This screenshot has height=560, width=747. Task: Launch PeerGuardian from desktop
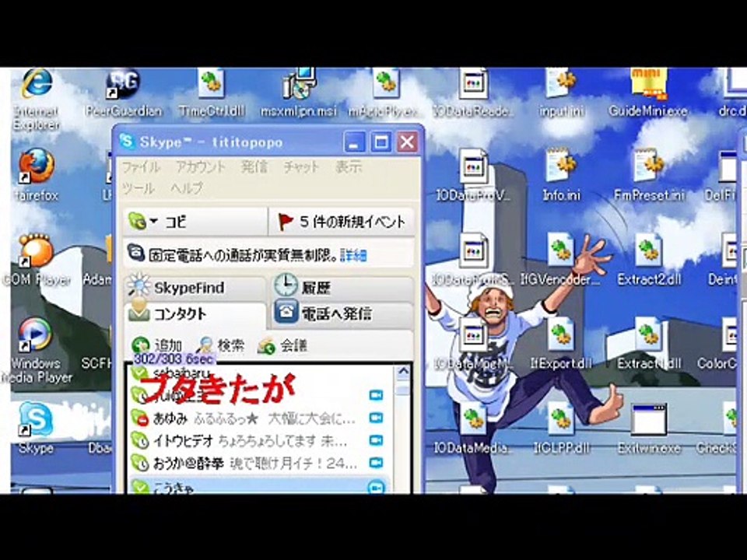(123, 86)
